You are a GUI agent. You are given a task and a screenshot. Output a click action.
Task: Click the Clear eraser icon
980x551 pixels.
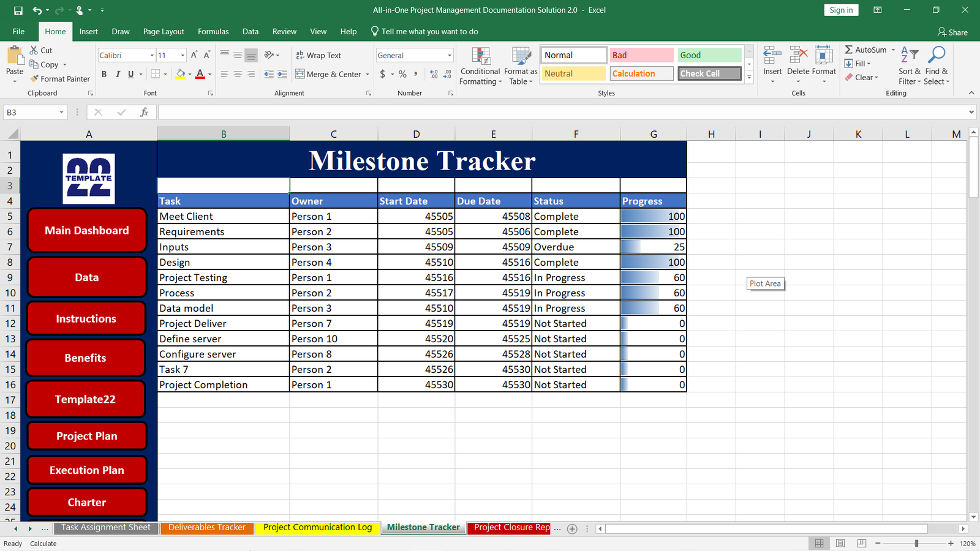tap(849, 77)
